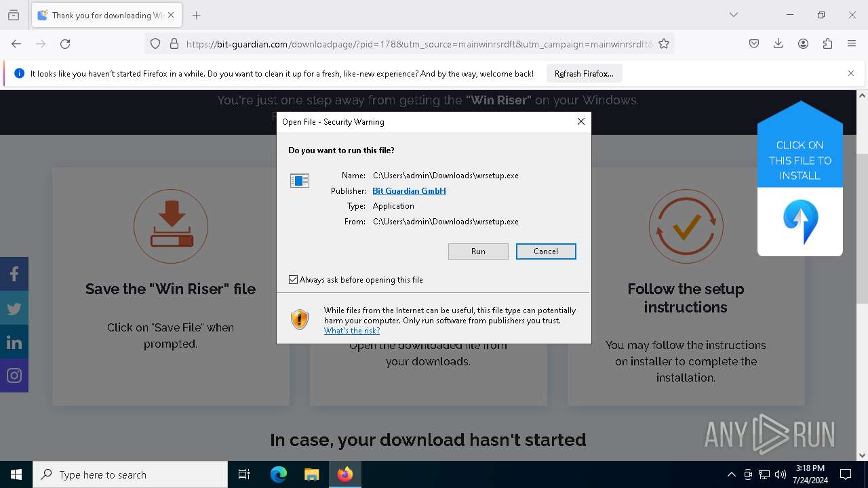Screen dimensions: 868x488
Task: Click the page vertical scrollbar
Action: 862,228
